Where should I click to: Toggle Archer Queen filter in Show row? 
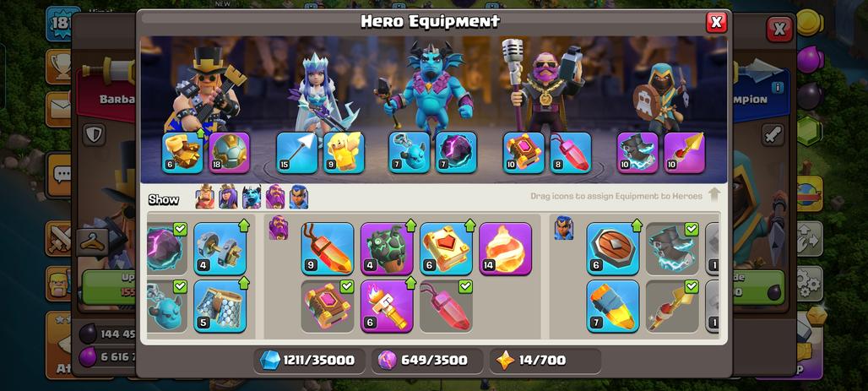coord(227,197)
